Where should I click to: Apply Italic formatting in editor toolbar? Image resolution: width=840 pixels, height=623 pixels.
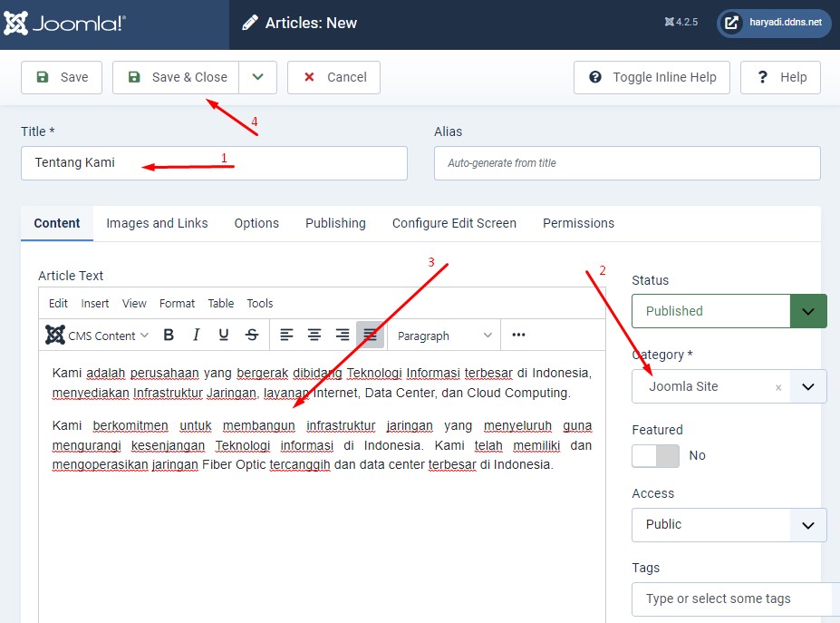(196, 336)
